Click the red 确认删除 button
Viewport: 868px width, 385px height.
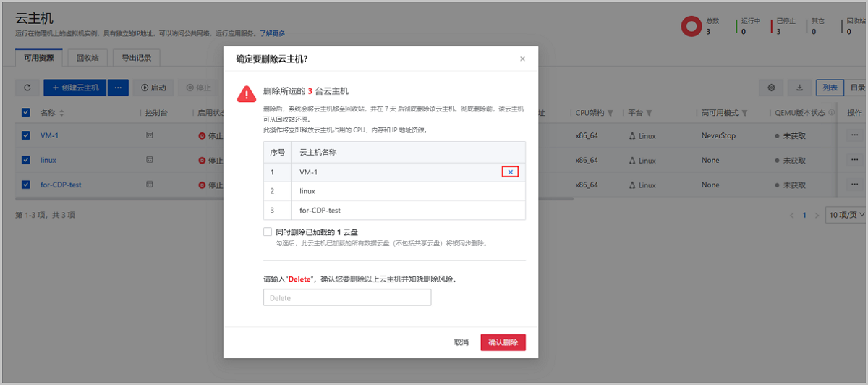[x=503, y=342]
